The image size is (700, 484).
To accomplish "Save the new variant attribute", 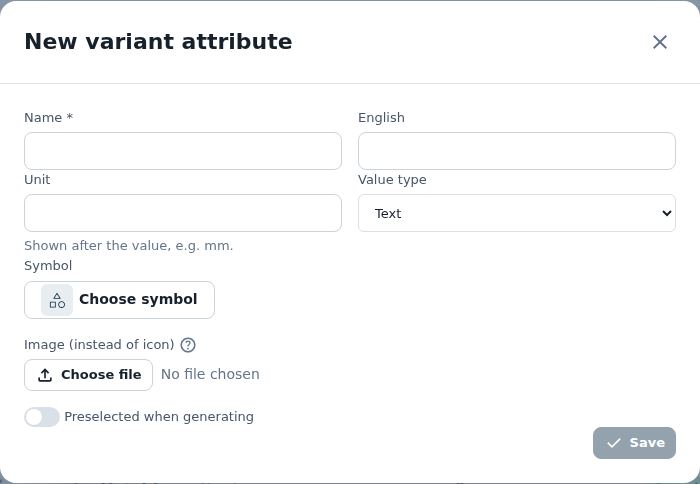I will click(x=634, y=443).
